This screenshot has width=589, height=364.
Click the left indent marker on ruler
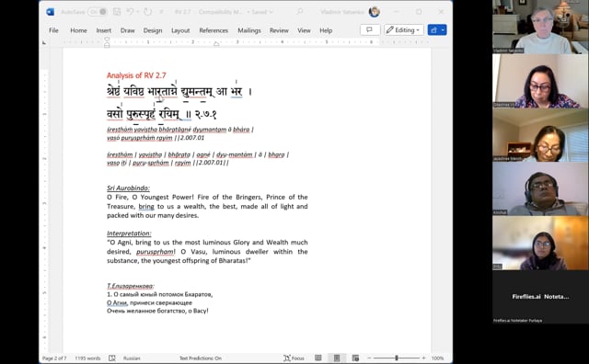107,42
